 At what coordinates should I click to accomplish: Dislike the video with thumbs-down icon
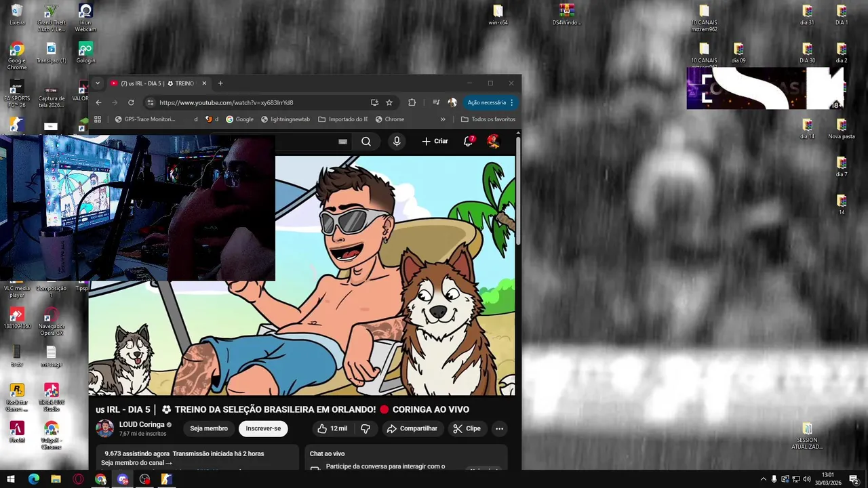(366, 428)
